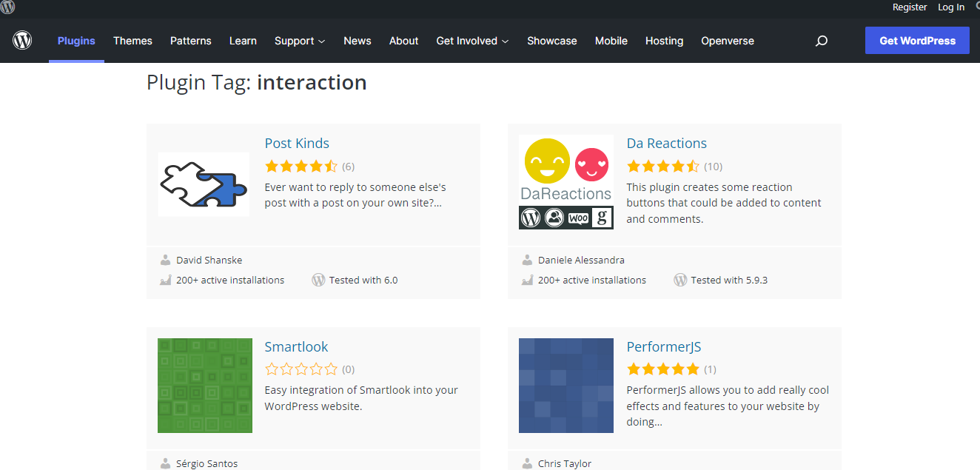Click the author icon beside Daniele Alessandra

pyautogui.click(x=527, y=260)
